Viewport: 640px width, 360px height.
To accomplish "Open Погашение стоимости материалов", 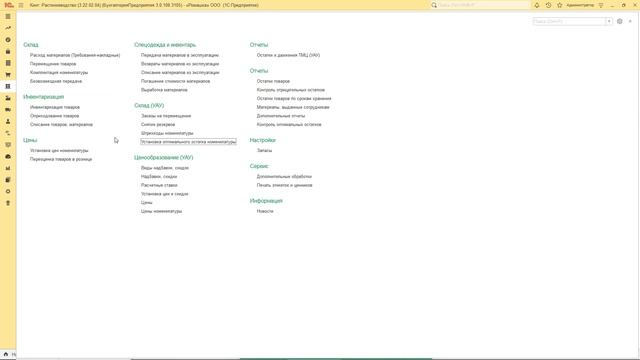I will [x=176, y=81].
